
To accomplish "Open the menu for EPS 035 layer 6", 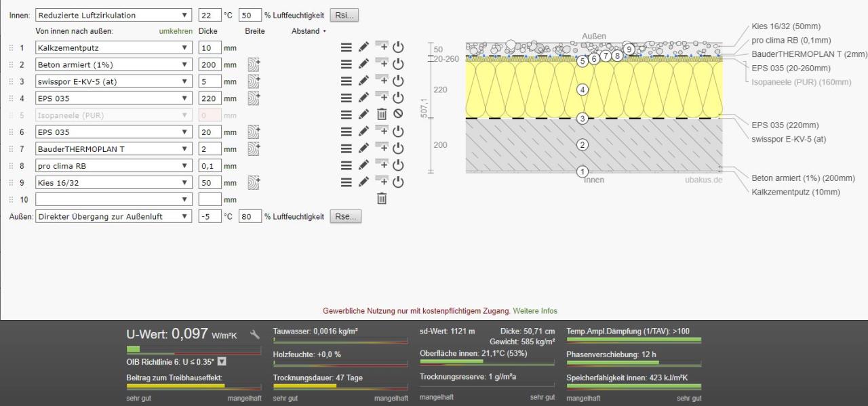I will [346, 132].
